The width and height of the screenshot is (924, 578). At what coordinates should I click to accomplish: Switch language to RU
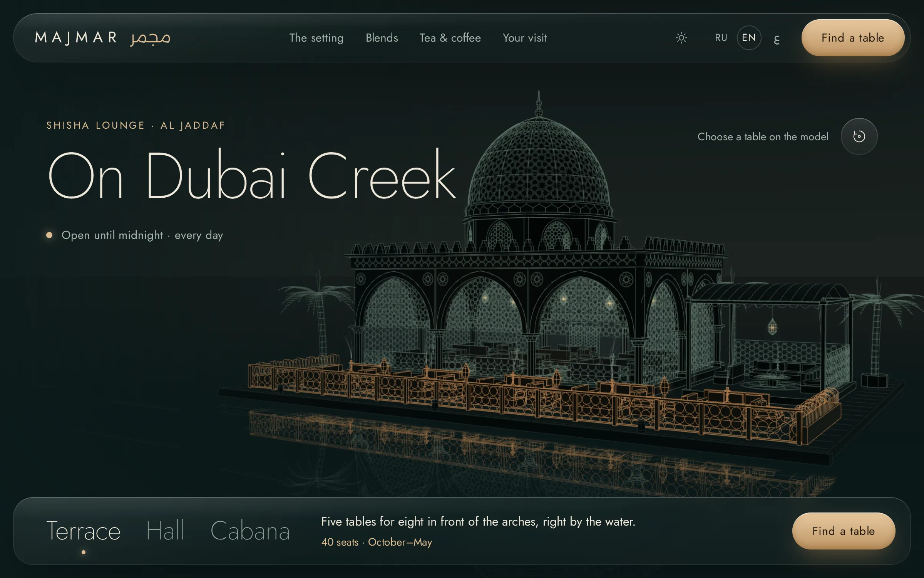[x=721, y=38]
